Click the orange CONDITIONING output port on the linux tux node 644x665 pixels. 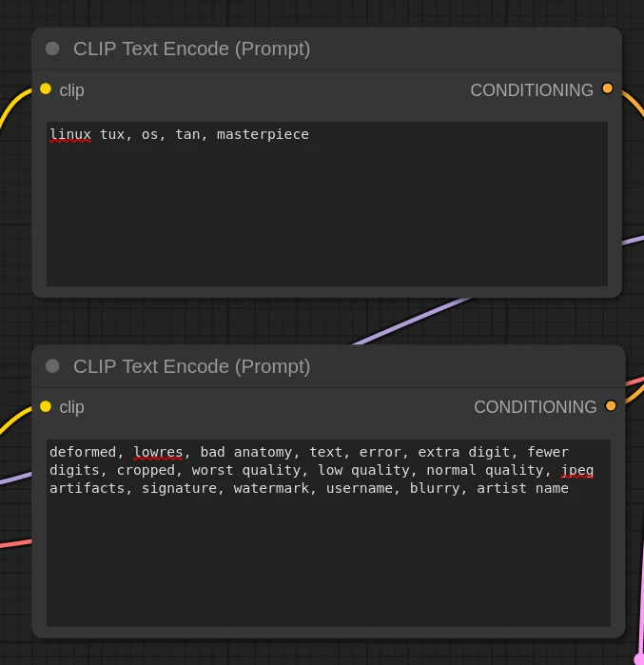pos(608,89)
